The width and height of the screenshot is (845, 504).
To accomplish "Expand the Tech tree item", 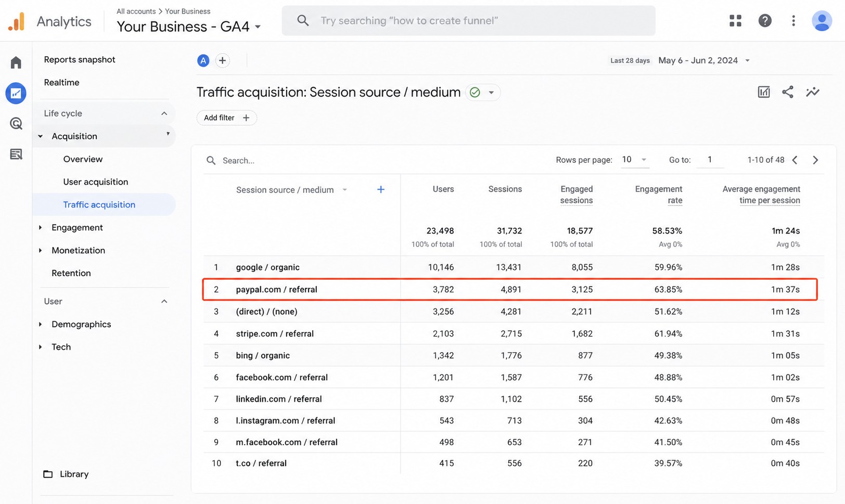I will coord(41,347).
